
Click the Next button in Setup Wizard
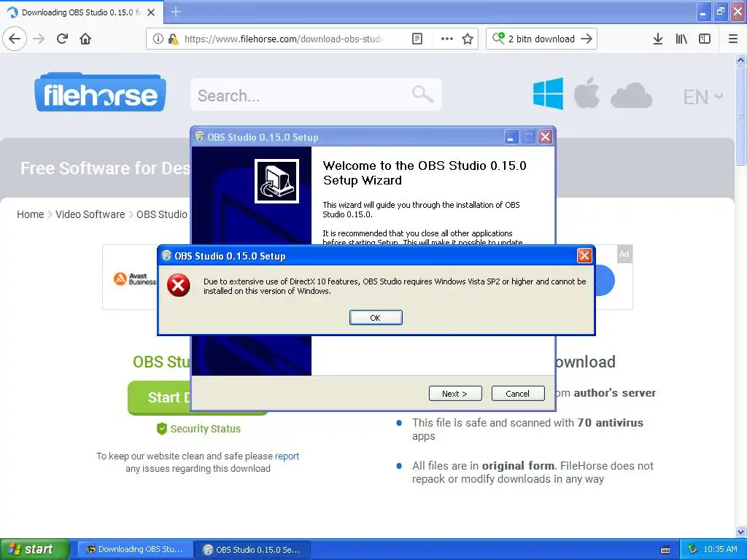coord(455,393)
